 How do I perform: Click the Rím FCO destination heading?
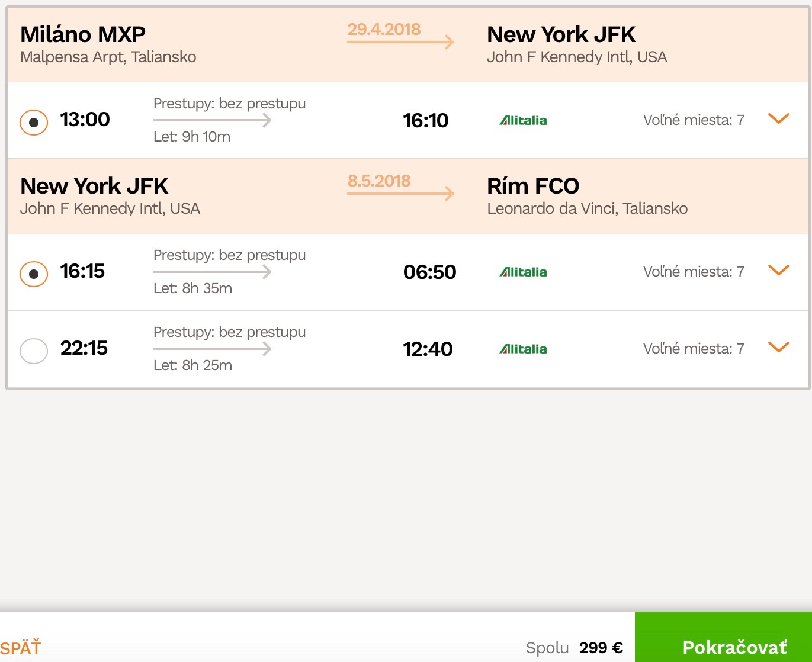[533, 186]
